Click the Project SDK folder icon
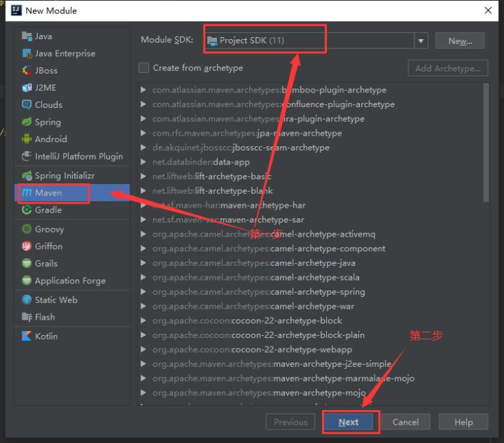Viewport: 504px width, 443px height. tap(212, 41)
